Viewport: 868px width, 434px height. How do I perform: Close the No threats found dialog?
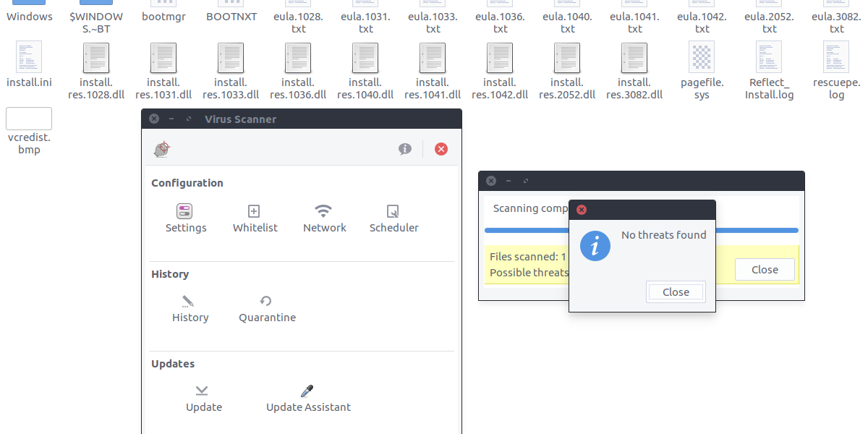[x=676, y=292]
